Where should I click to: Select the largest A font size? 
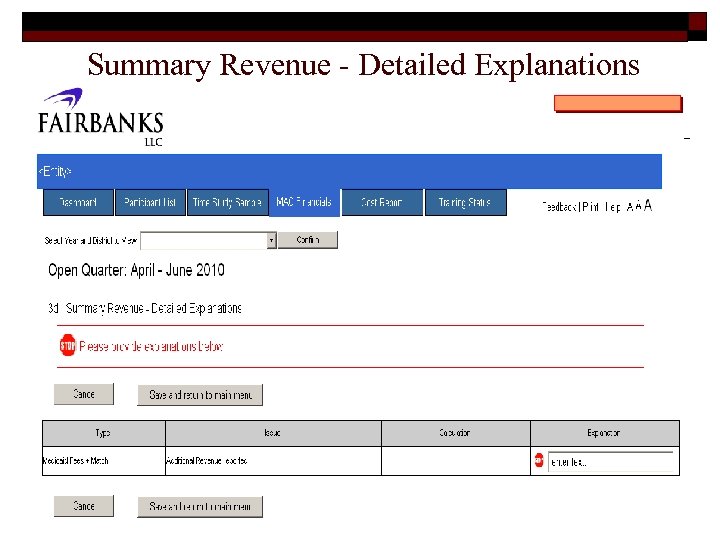pyautogui.click(x=647, y=205)
